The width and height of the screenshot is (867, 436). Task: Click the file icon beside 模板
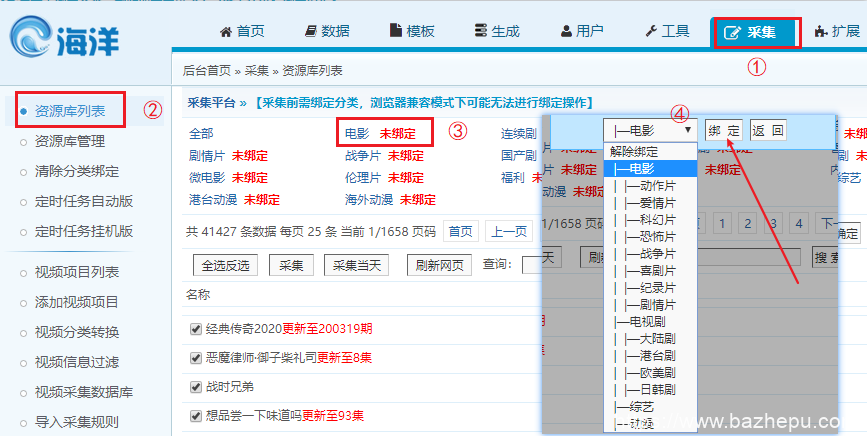pyautogui.click(x=396, y=32)
